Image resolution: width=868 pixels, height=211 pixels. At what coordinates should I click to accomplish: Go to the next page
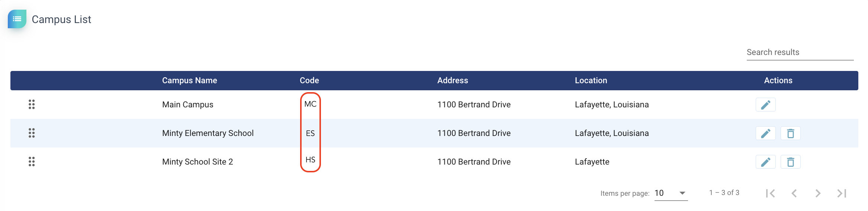point(818,193)
